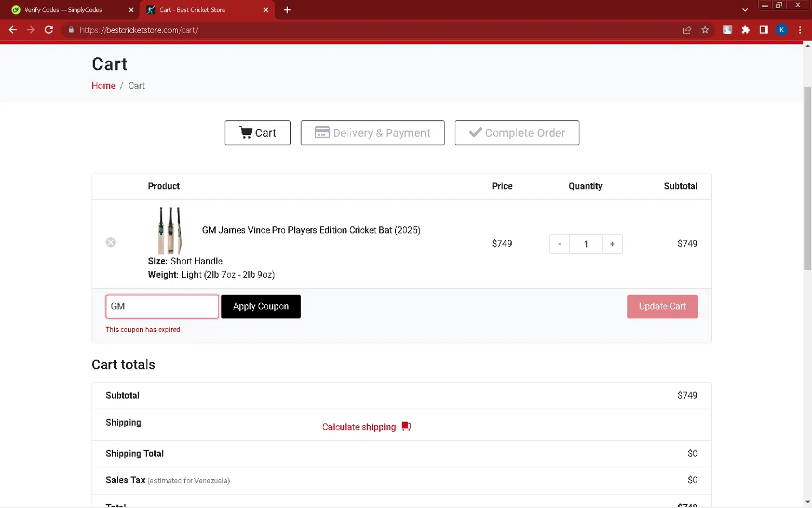812x508 pixels.
Task: Follow the Home breadcrumb link
Action: 103,86
